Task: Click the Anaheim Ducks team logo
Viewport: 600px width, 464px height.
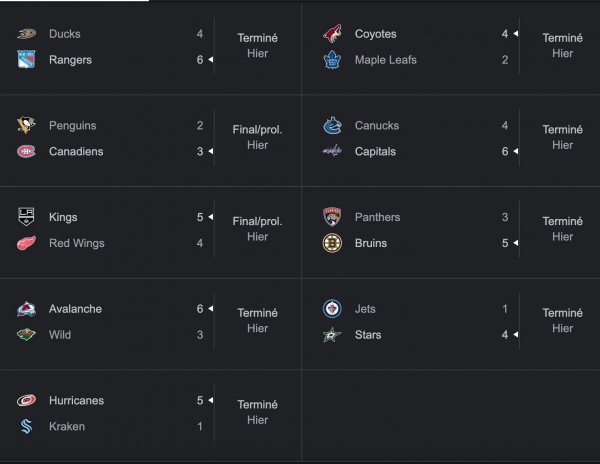Action: pos(26,34)
